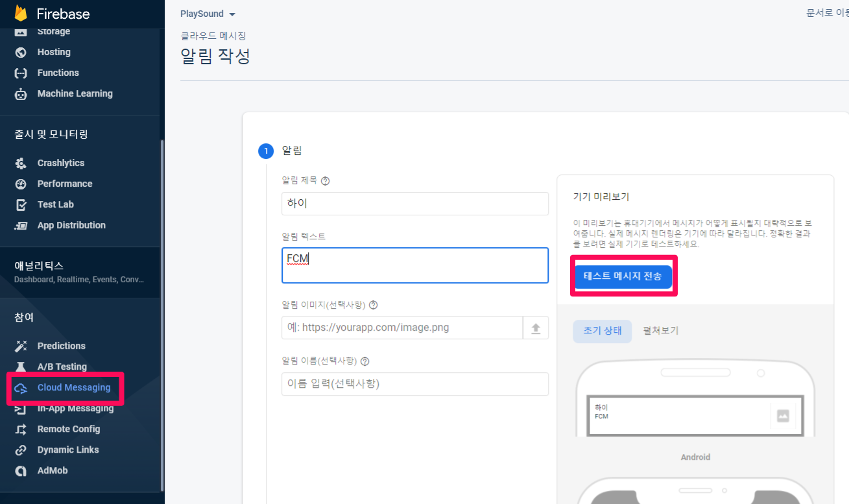The image size is (849, 504).
Task: Click the sidebar vertical scrollbar
Action: click(162, 316)
